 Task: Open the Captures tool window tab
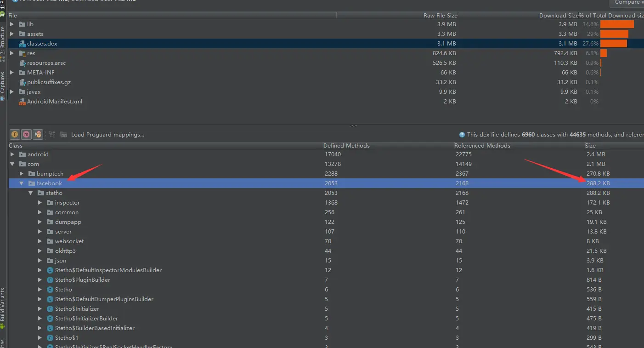(3, 86)
